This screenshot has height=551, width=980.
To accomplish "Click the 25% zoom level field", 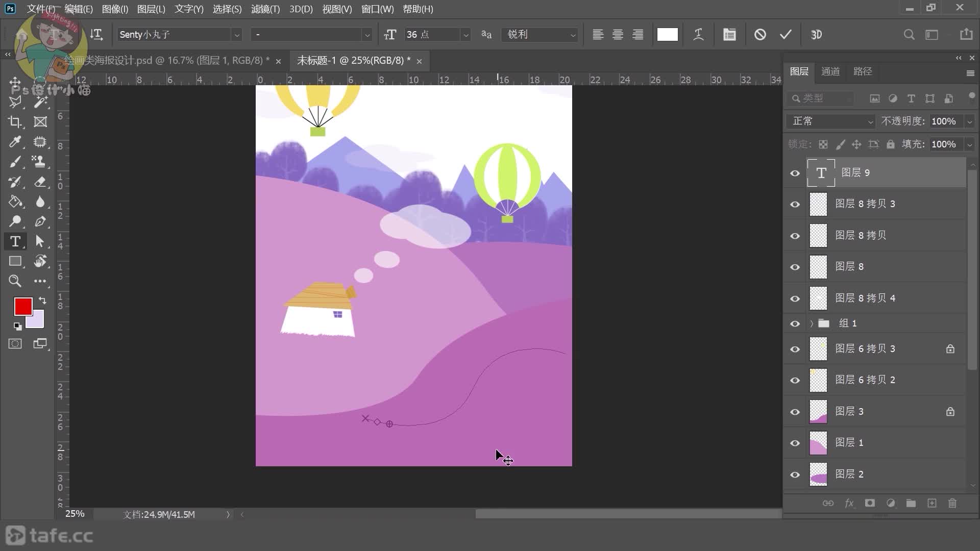I will point(75,514).
